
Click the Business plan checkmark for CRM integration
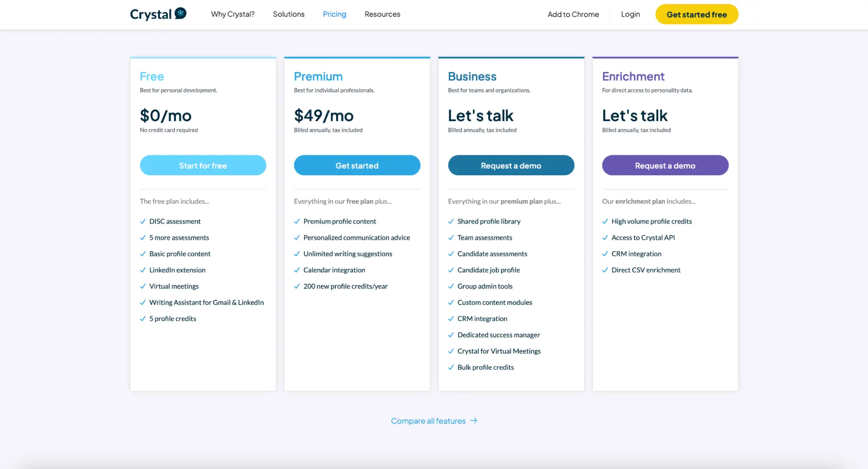click(450, 318)
